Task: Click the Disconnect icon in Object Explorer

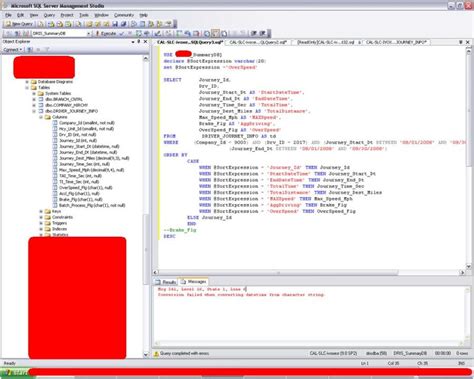Action: point(30,50)
